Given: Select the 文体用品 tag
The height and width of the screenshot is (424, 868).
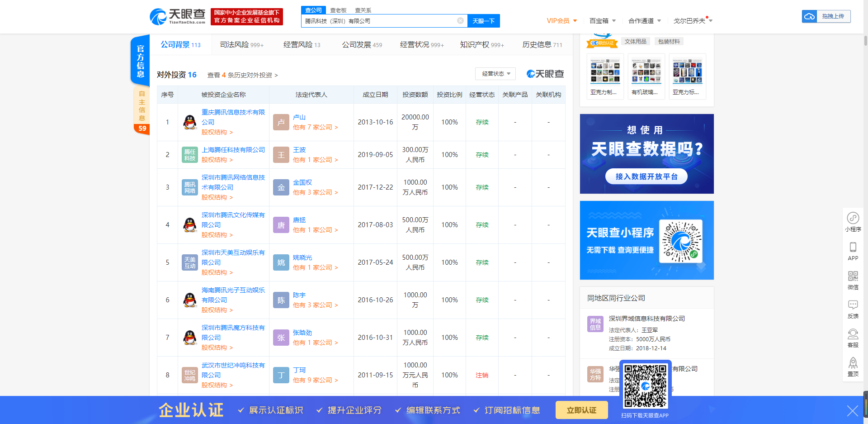Looking at the screenshot, I should point(636,42).
